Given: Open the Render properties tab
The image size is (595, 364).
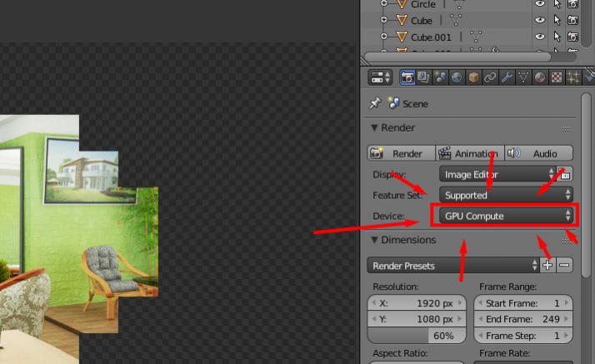Looking at the screenshot, I should (x=407, y=77).
